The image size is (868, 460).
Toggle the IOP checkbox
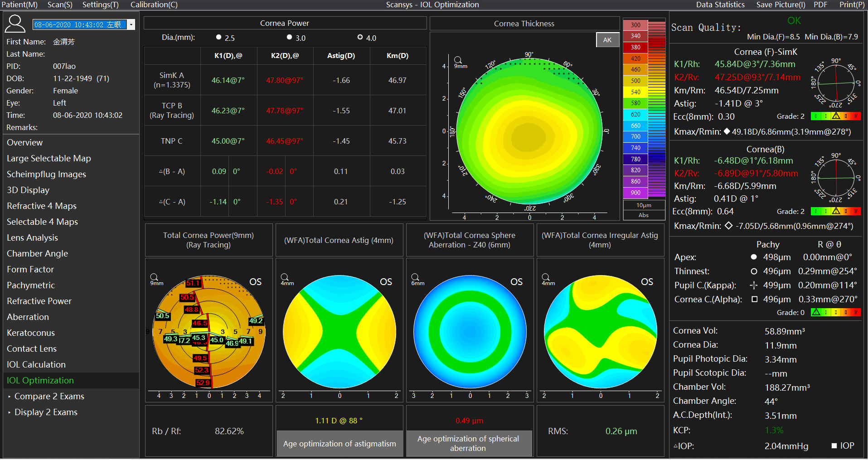(834, 446)
